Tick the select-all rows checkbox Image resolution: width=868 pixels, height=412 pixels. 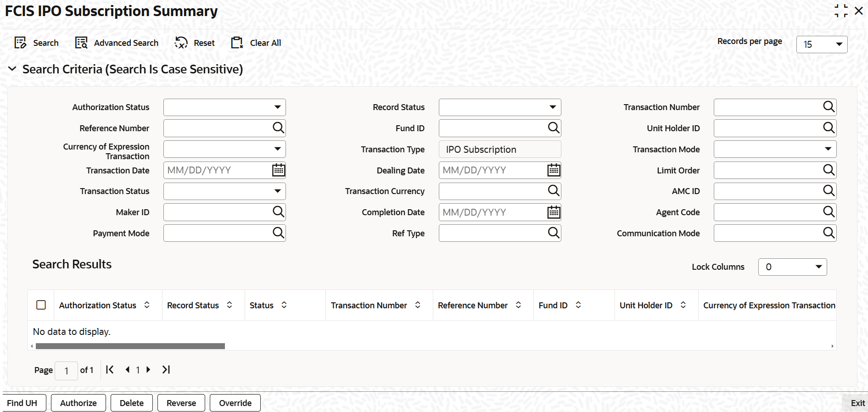click(x=41, y=305)
